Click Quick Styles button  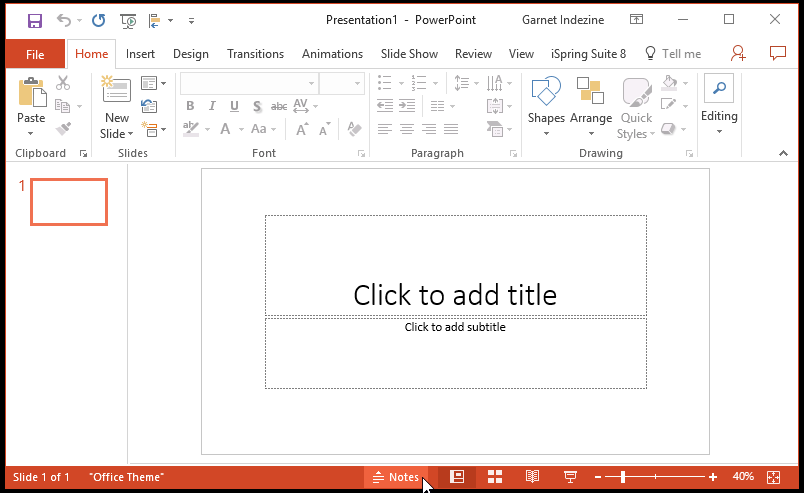[x=636, y=108]
